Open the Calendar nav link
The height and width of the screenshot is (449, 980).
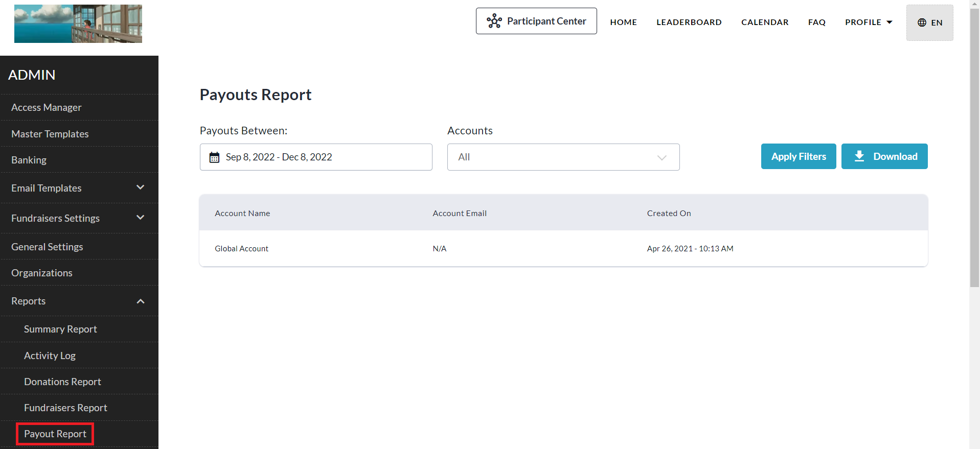click(764, 22)
